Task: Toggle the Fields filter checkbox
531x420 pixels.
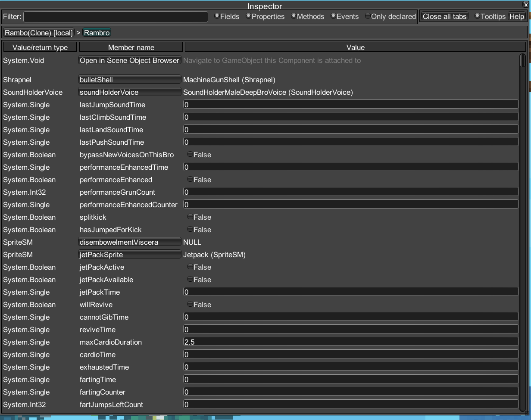Action: 217,16
